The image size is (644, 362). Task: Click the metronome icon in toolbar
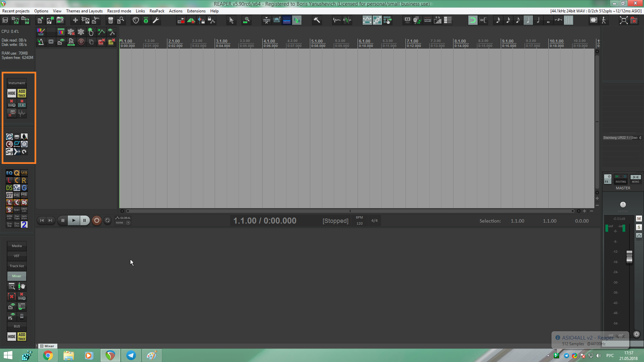click(40, 42)
